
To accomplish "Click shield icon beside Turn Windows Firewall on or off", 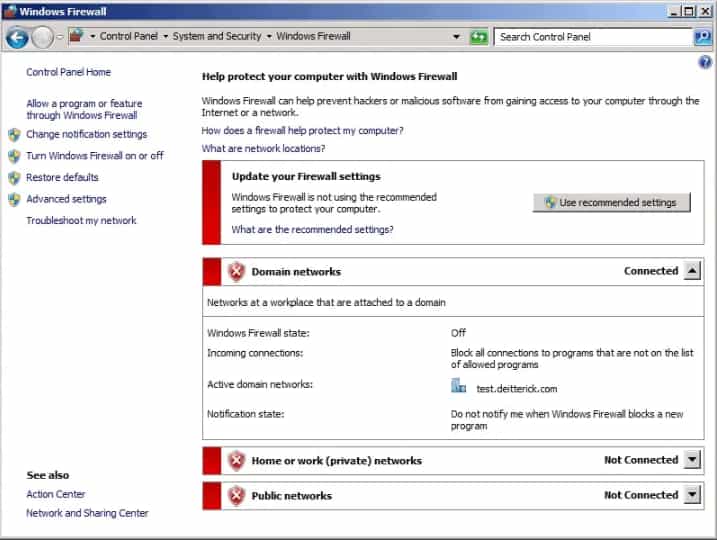I will coord(14,156).
